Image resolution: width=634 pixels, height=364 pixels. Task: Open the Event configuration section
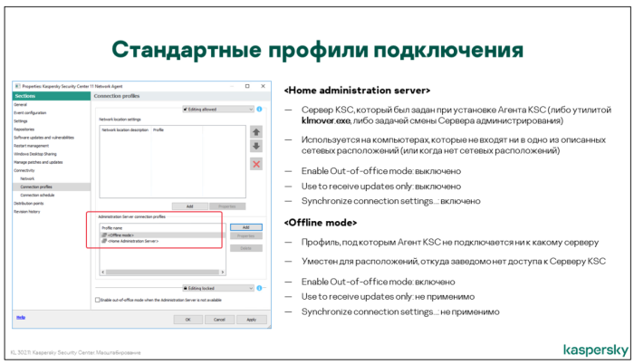click(30, 113)
